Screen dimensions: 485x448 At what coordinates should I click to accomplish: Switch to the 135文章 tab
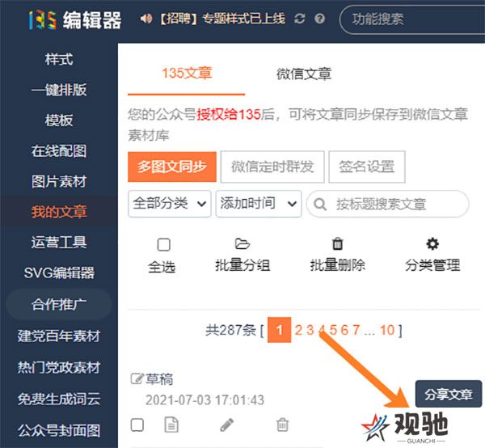187,74
